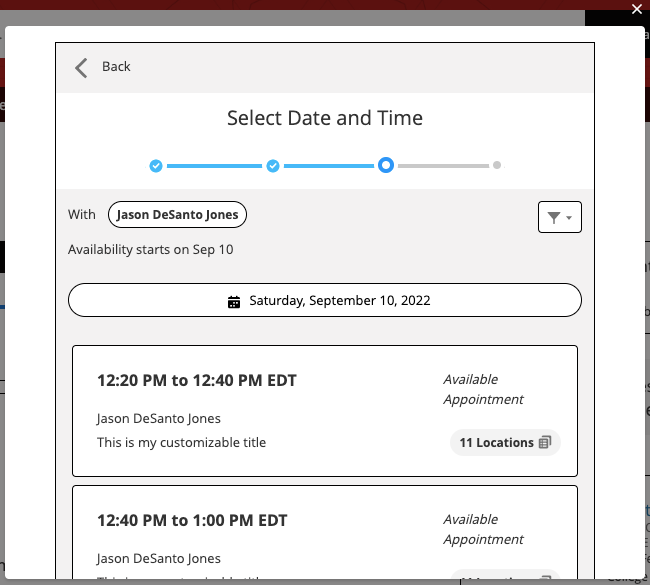
Task: Open the Saturday, September 10, 2022 date picker
Action: [x=325, y=300]
